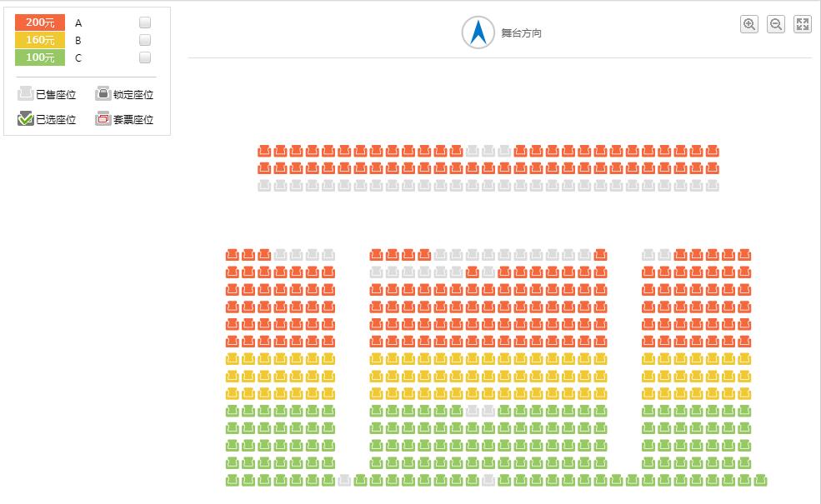Select the rightmost green seat in bottom row
Image resolution: width=821 pixels, height=504 pixels.
click(x=759, y=480)
